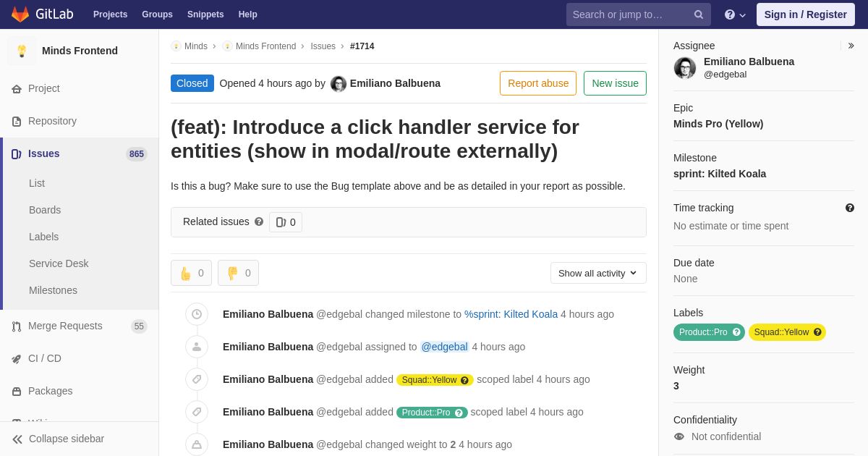Click the Report abuse button
Viewport: 868px width, 456px height.
pos(538,83)
